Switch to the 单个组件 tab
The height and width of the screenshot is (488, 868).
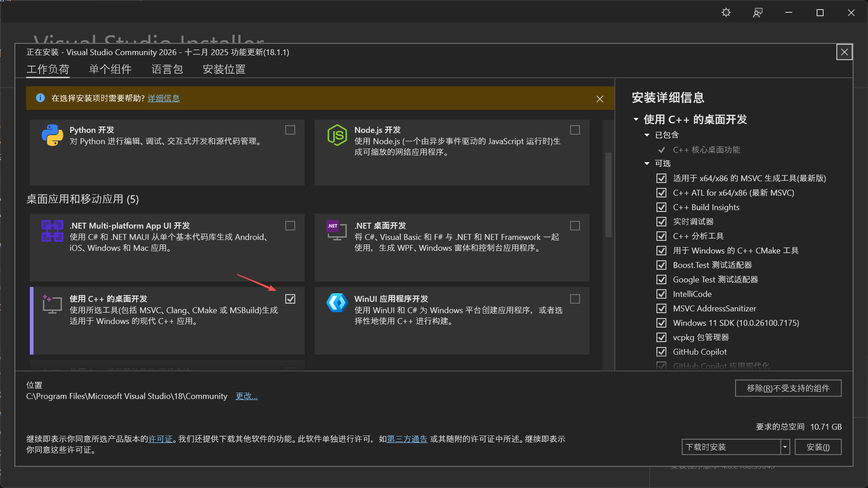(x=110, y=69)
